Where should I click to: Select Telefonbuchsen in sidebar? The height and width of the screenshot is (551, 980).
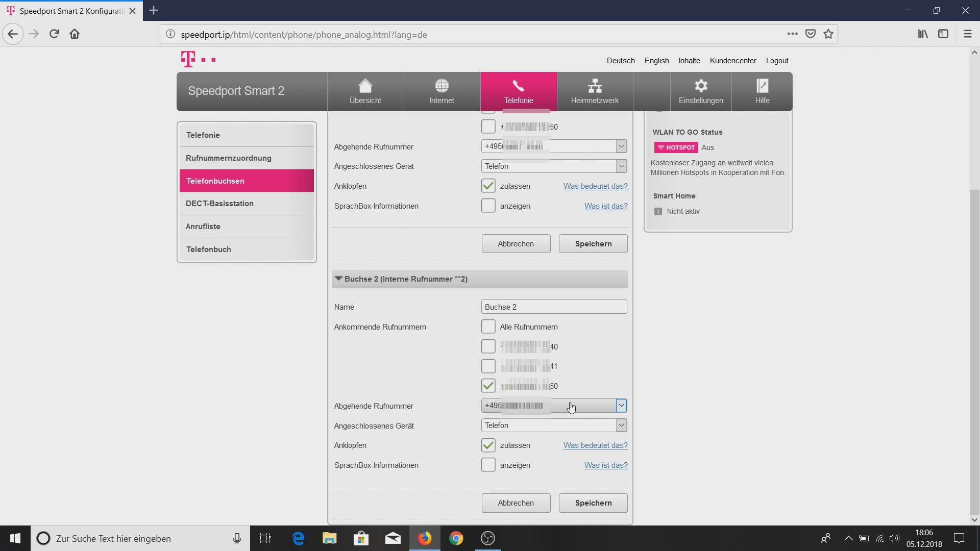(247, 181)
